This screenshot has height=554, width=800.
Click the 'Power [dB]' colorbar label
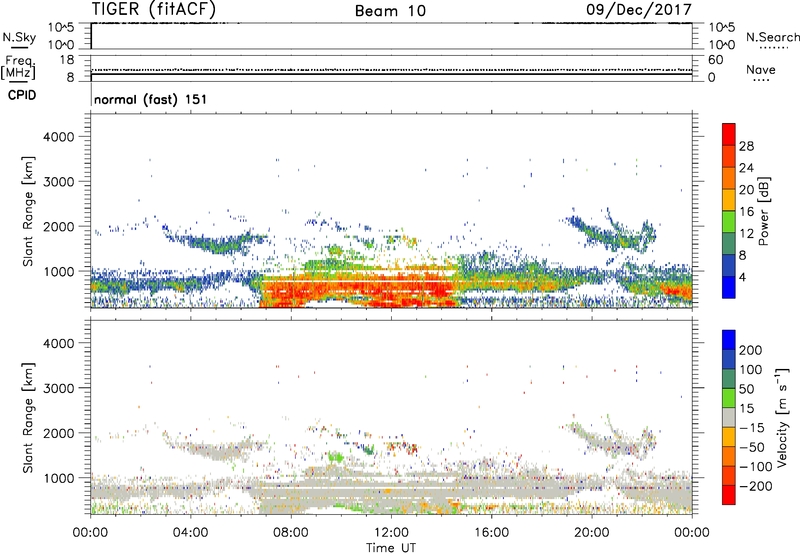(x=763, y=211)
